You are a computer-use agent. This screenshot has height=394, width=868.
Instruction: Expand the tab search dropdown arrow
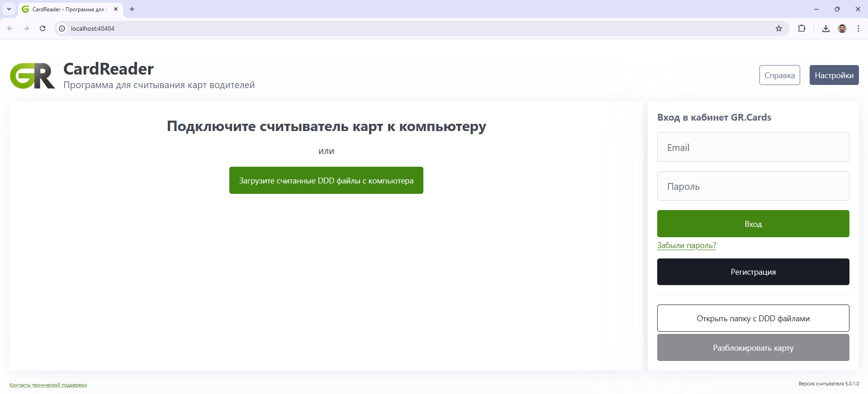point(9,9)
